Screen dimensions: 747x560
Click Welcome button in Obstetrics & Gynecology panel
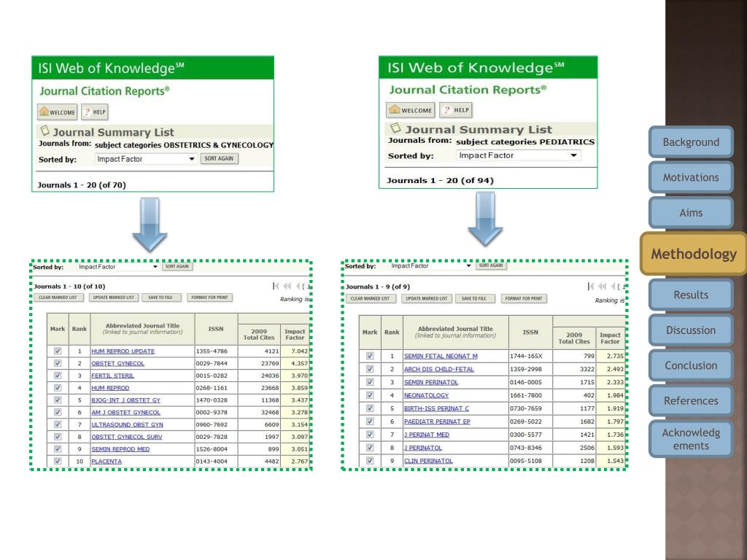pyautogui.click(x=57, y=112)
